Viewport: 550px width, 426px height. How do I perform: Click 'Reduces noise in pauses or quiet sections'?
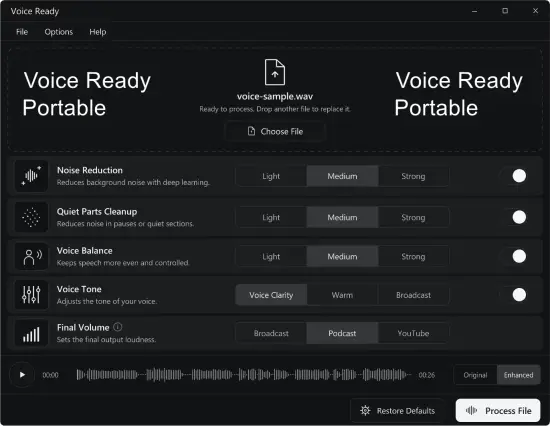click(125, 224)
